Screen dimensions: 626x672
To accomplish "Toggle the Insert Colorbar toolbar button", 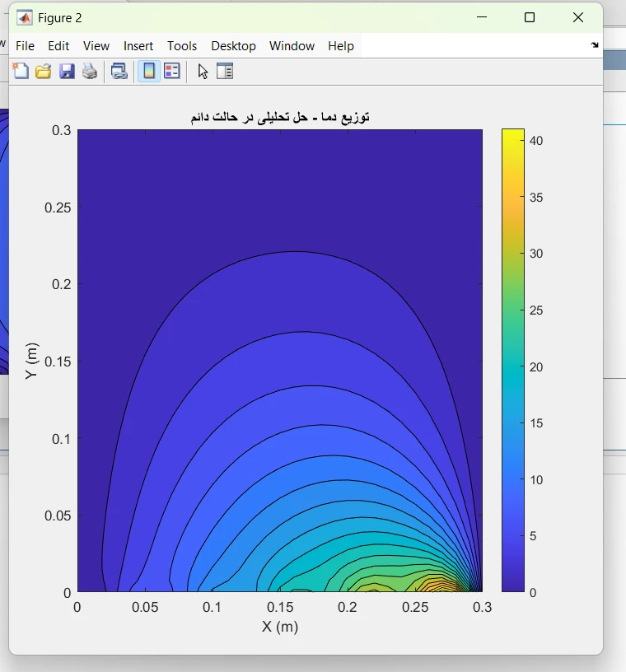I will click(x=149, y=72).
